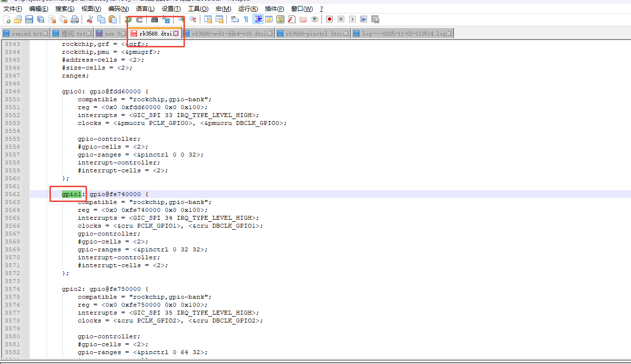Close the rk3568-pinctrl.dtsi tab

[x=346, y=34]
